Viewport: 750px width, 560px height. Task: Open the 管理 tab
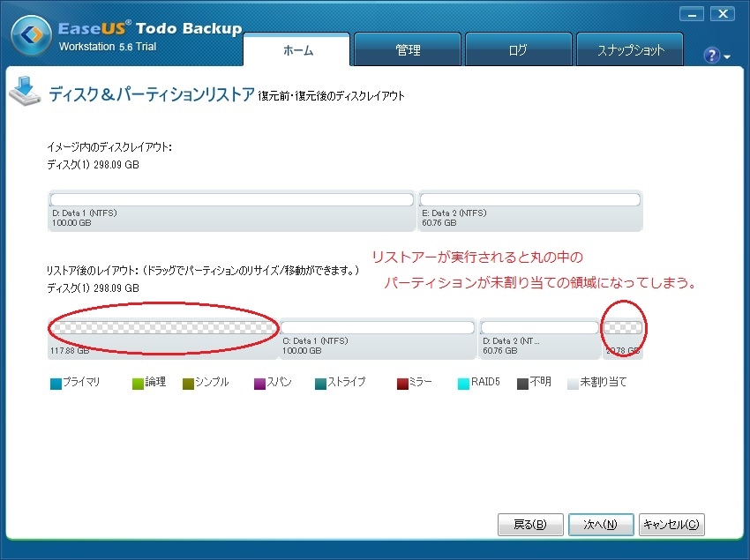[408, 49]
